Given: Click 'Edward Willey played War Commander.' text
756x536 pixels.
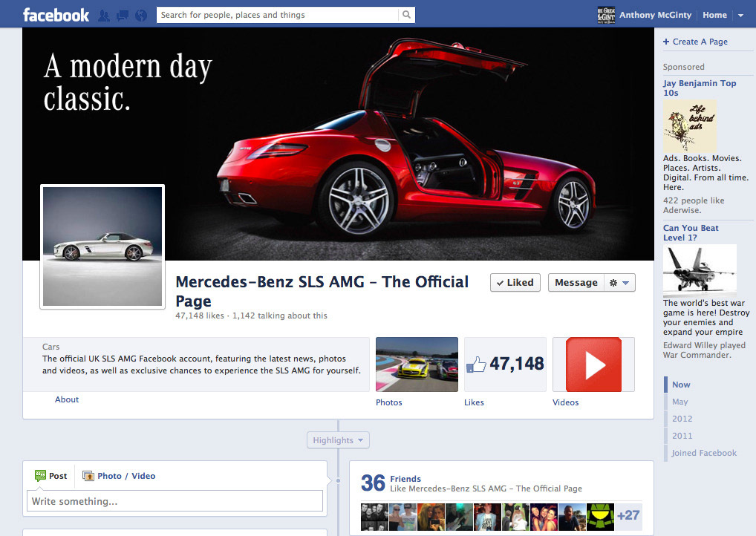Looking at the screenshot, I should click(704, 350).
